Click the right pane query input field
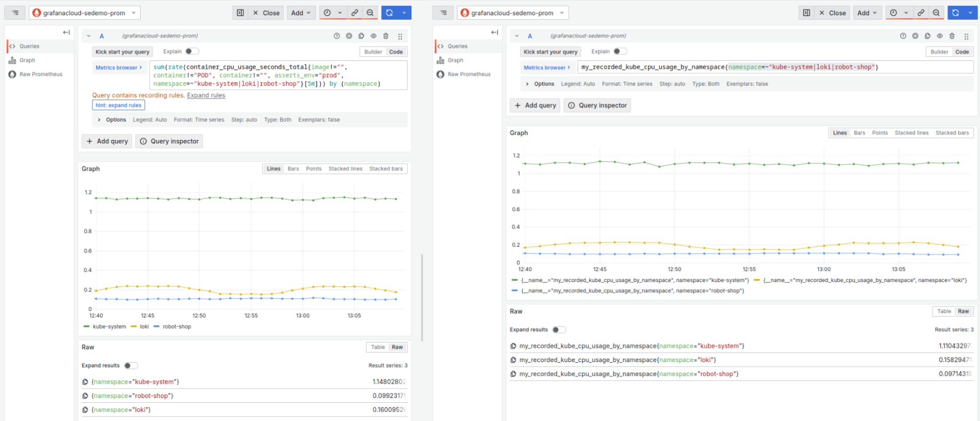The height and width of the screenshot is (421, 980). pos(775,67)
